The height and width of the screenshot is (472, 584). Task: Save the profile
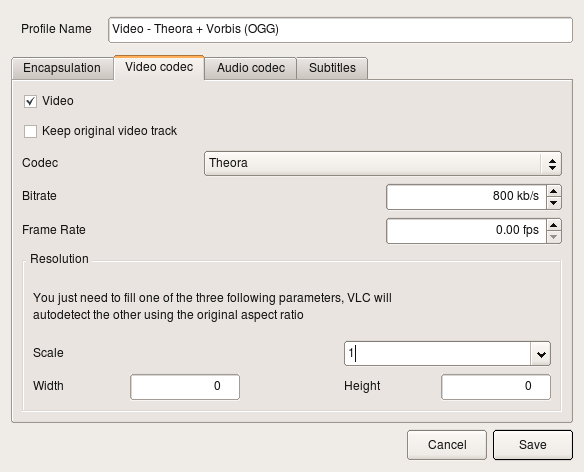533,445
